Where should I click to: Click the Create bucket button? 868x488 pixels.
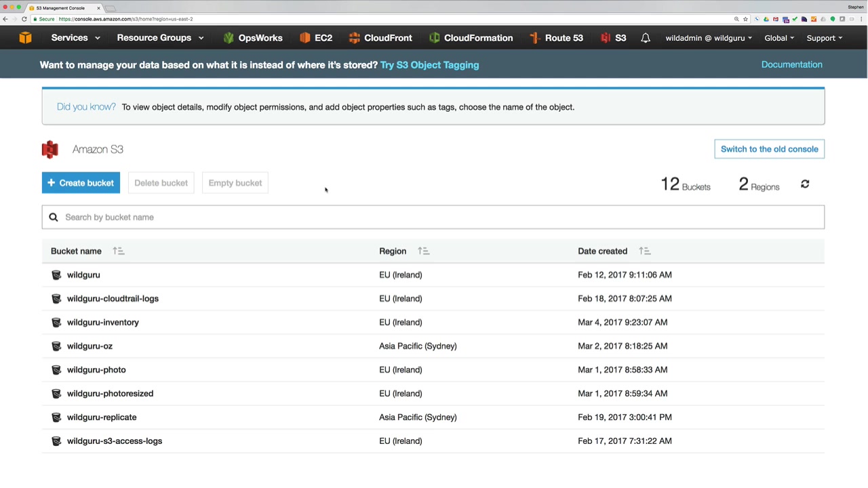(81, 183)
